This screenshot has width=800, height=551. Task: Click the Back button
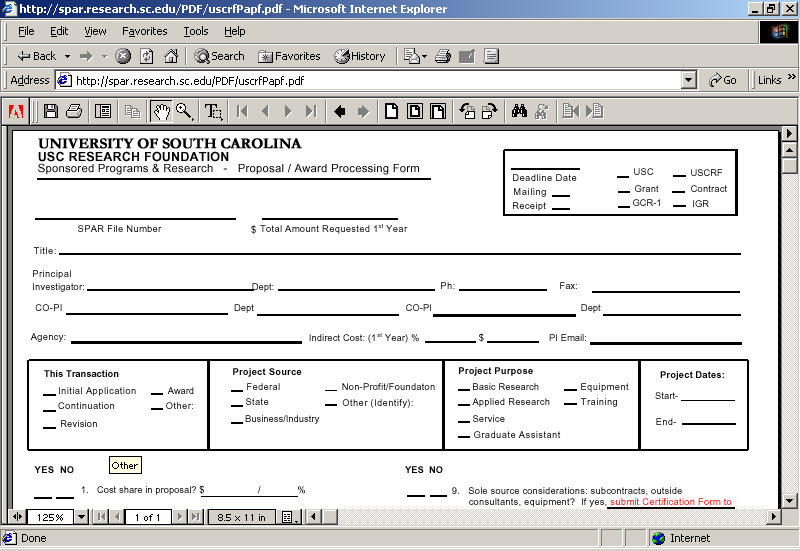[x=37, y=56]
